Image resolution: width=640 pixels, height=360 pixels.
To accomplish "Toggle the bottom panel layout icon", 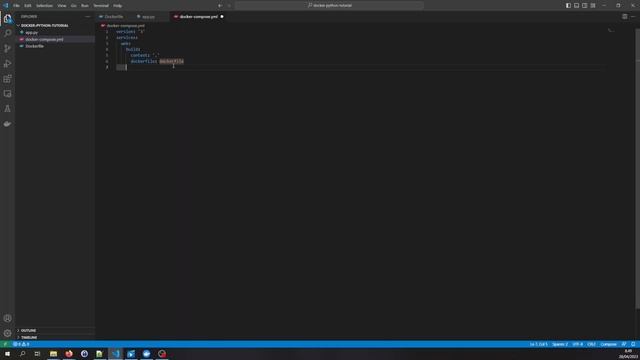I will pyautogui.click(x=576, y=6).
